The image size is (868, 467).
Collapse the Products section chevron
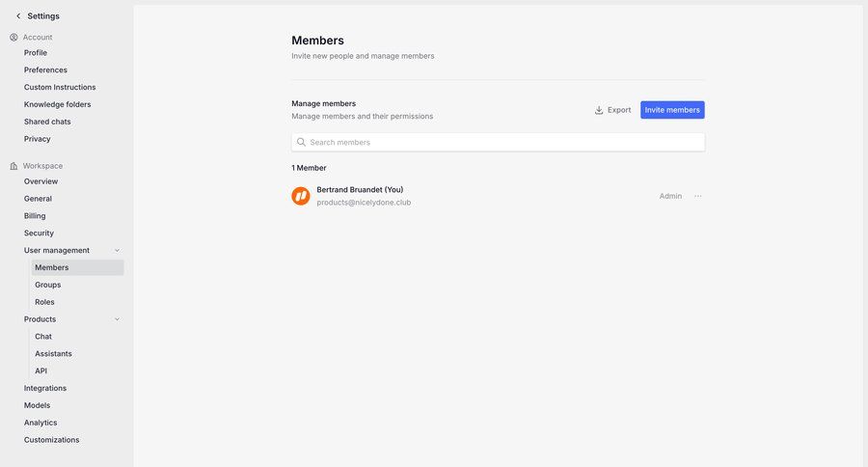coord(118,319)
